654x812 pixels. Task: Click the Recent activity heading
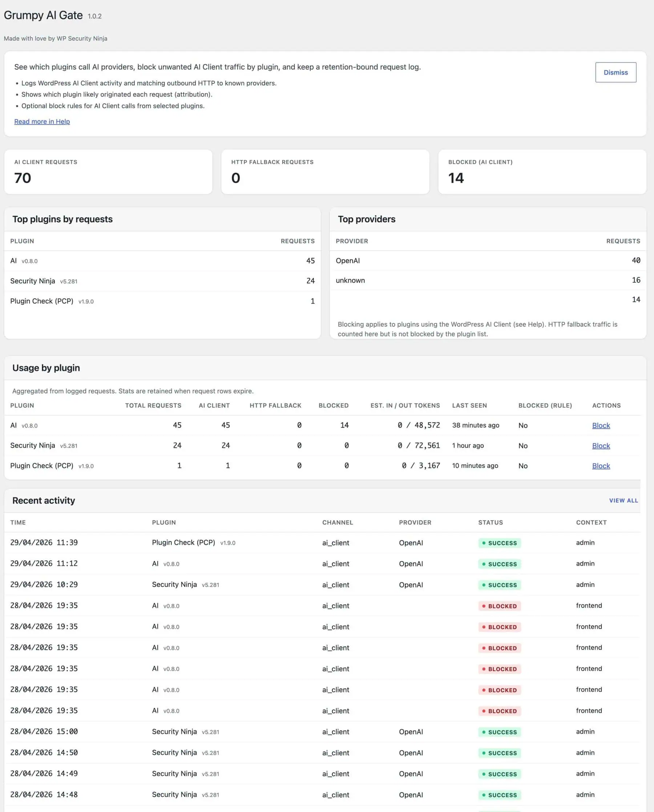44,501
